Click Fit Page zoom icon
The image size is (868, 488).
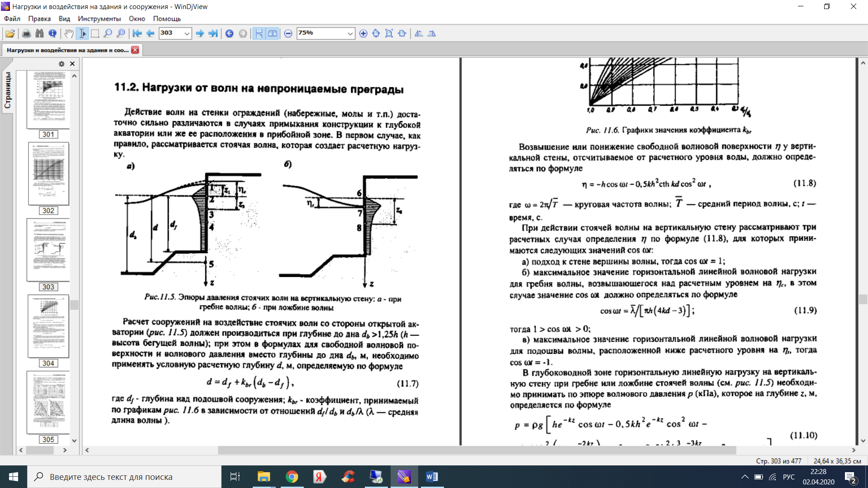click(x=389, y=33)
